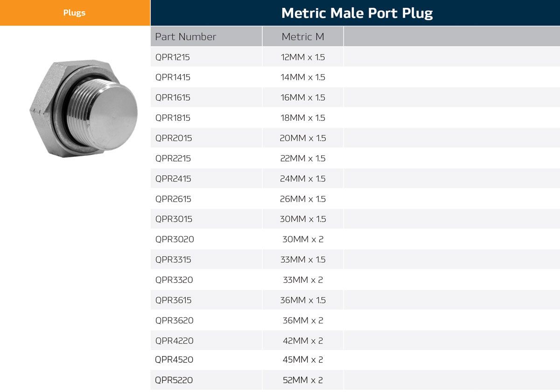Click the Metric Male Port Plug title
This screenshot has height=392, width=560.
click(x=357, y=13)
